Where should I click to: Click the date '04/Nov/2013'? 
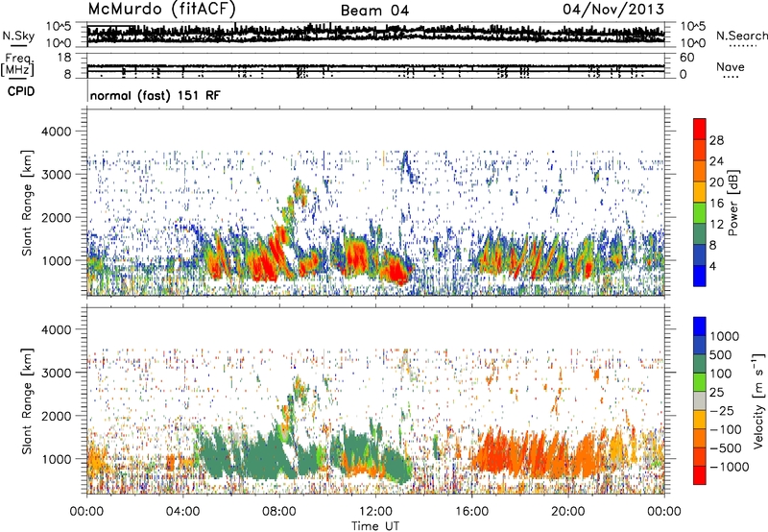613,9
